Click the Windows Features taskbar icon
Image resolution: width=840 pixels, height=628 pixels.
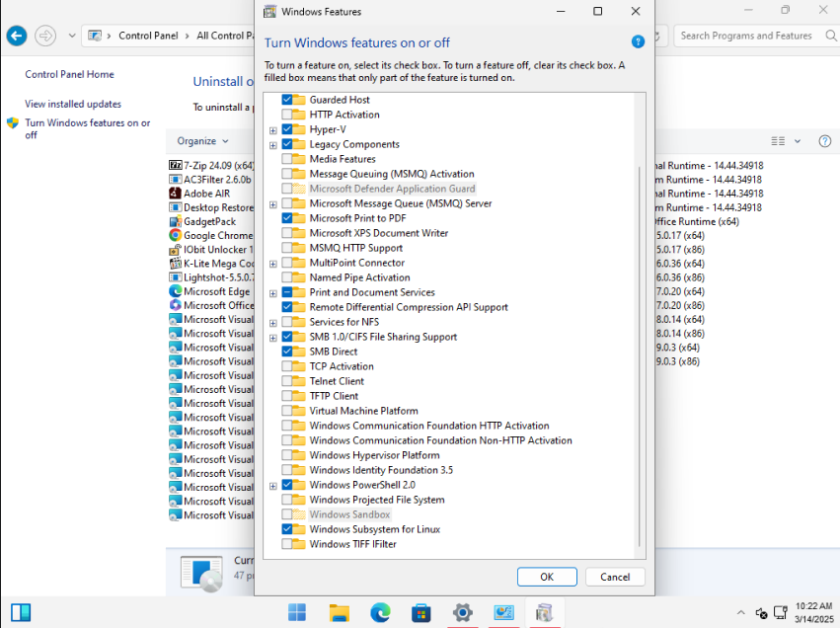544,612
